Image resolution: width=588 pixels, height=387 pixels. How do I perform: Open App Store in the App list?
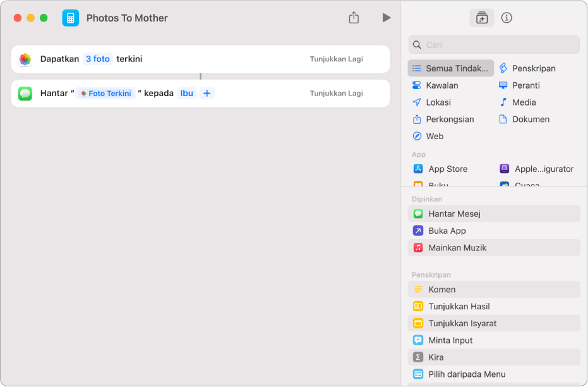(x=447, y=169)
